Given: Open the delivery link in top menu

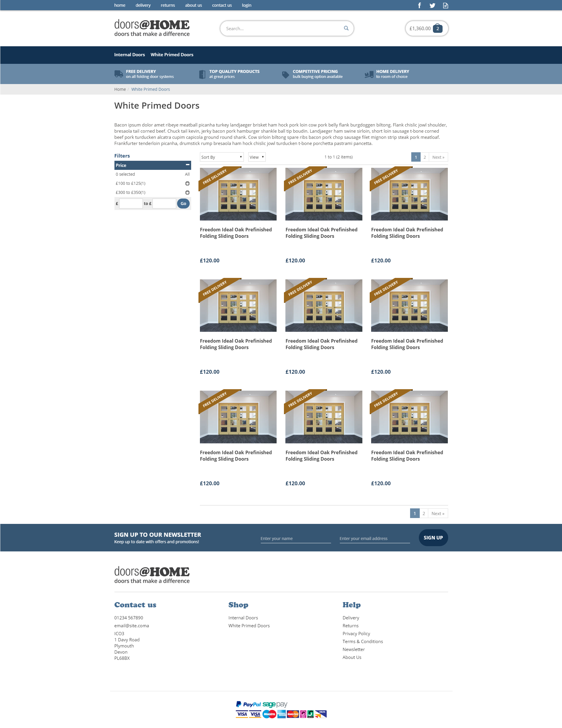Looking at the screenshot, I should (x=143, y=5).
